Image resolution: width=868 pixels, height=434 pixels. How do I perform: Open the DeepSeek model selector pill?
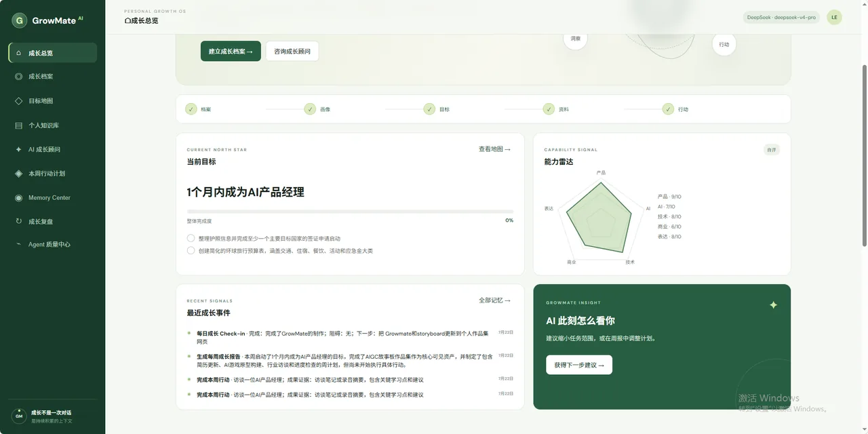781,17
